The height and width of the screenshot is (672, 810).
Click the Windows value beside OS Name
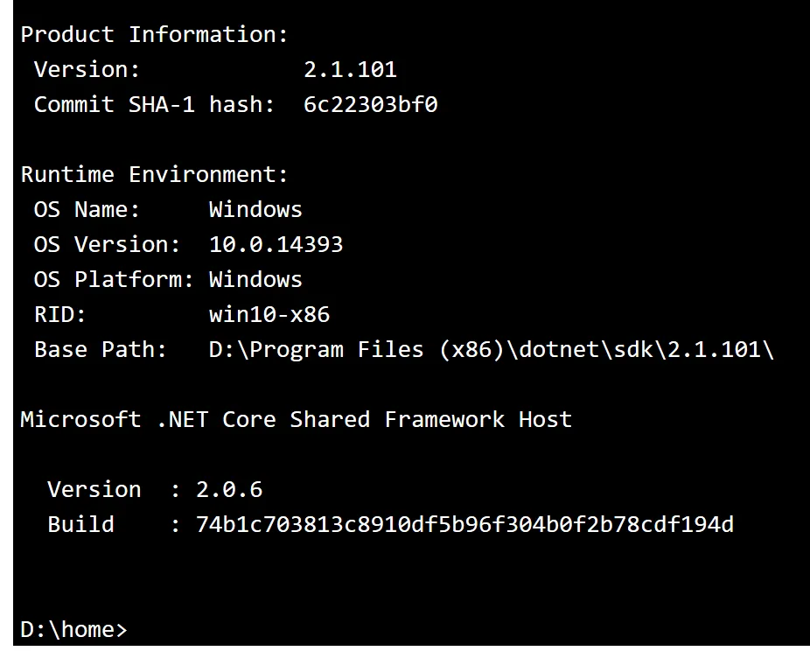255,210
